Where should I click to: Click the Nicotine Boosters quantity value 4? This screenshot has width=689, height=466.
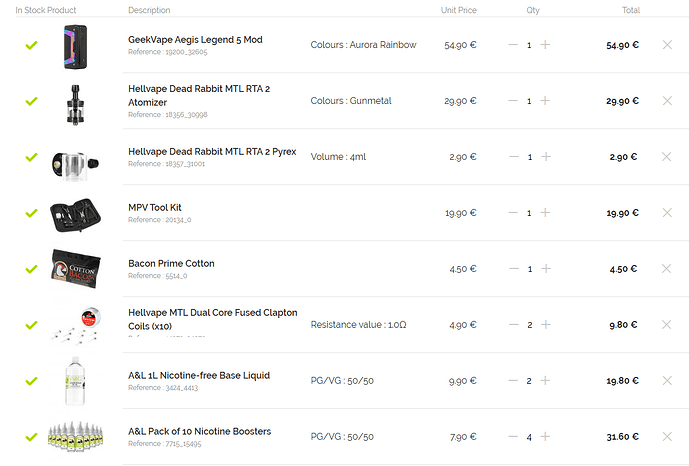(529, 437)
